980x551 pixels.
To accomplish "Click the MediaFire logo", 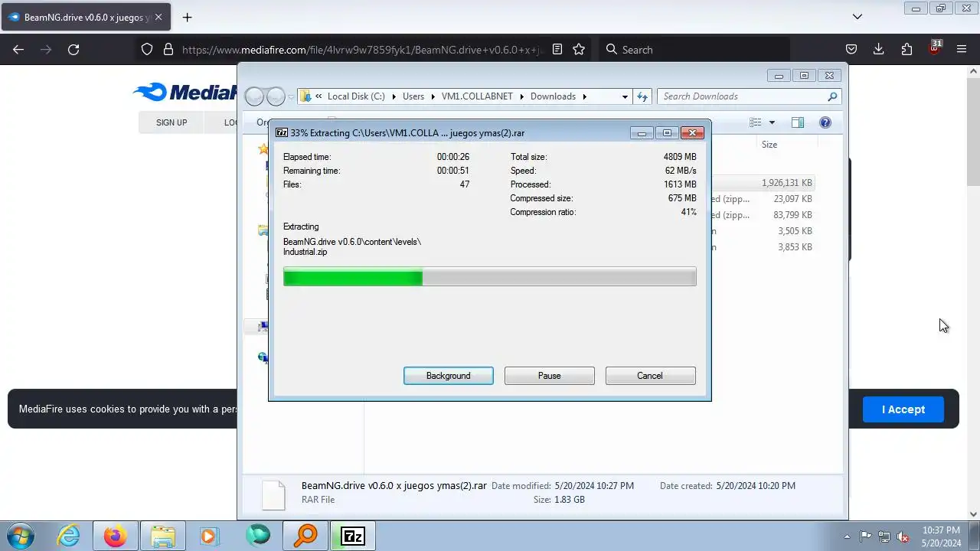I will point(185,93).
